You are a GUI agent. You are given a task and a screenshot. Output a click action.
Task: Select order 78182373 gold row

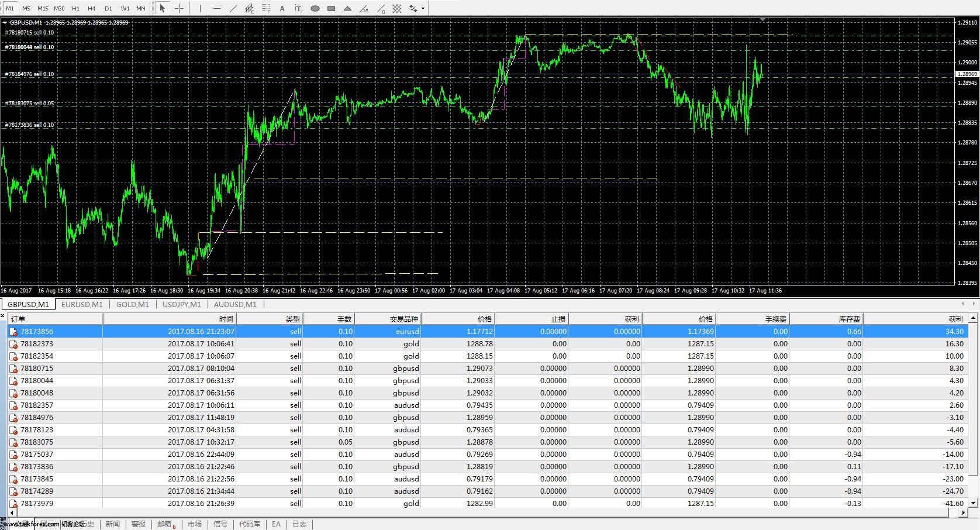488,343
